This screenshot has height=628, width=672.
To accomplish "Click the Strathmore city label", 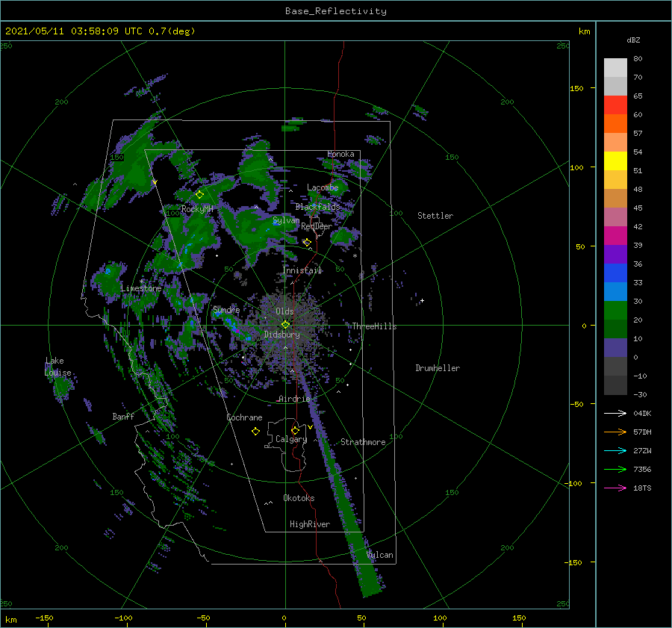I will click(x=363, y=442).
